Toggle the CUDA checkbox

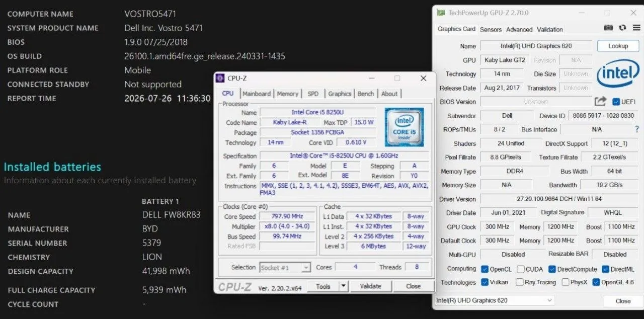coord(521,269)
